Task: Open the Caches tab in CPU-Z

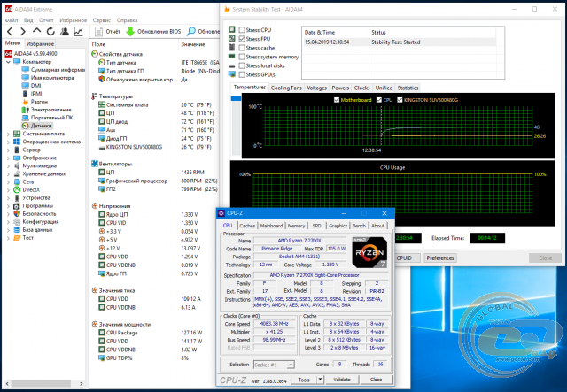Action: click(247, 226)
